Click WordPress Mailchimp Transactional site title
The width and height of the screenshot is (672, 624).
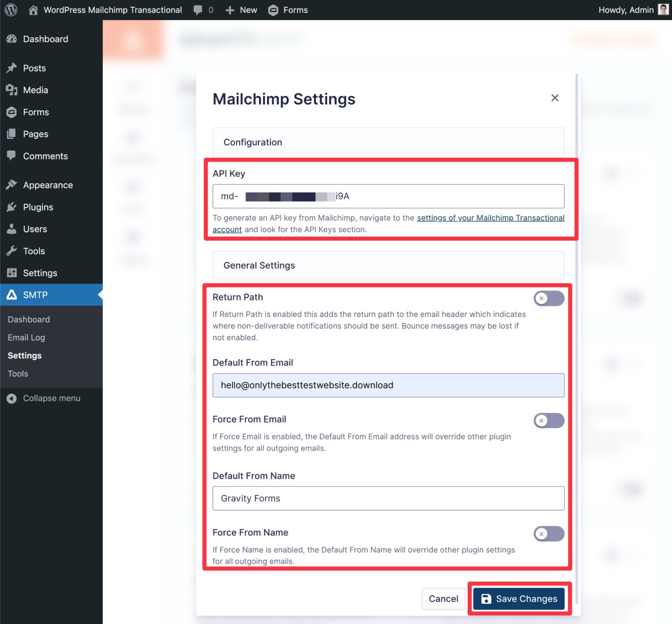click(112, 10)
